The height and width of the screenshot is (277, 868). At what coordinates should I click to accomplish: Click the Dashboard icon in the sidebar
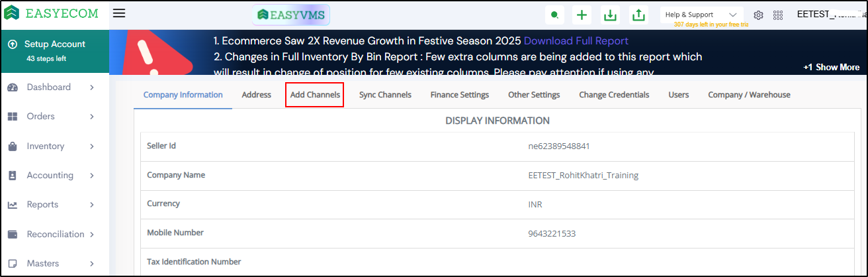pyautogui.click(x=13, y=87)
